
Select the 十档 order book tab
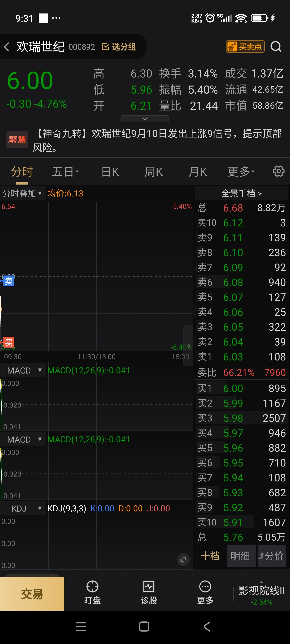(210, 556)
